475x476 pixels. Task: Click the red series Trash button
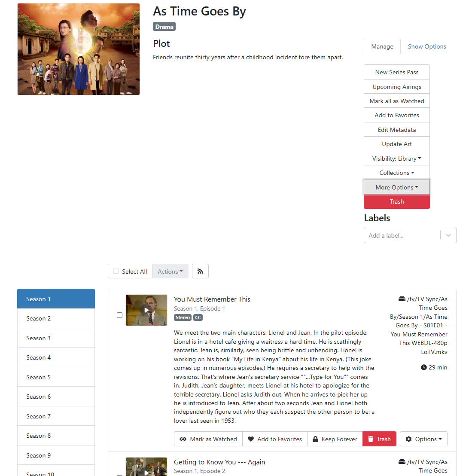(x=397, y=201)
